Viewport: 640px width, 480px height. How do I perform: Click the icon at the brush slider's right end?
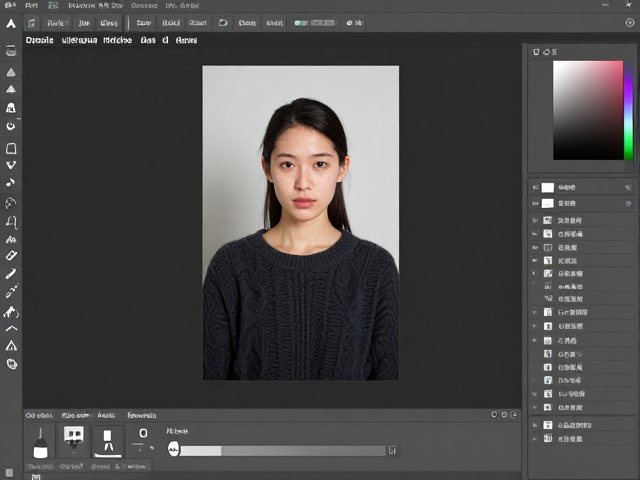[x=392, y=451]
